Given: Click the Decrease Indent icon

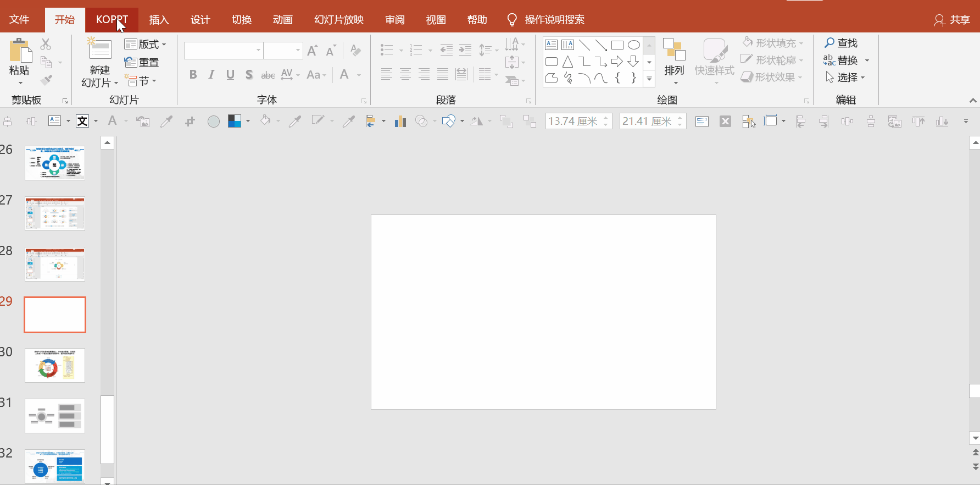Looking at the screenshot, I should (x=447, y=50).
